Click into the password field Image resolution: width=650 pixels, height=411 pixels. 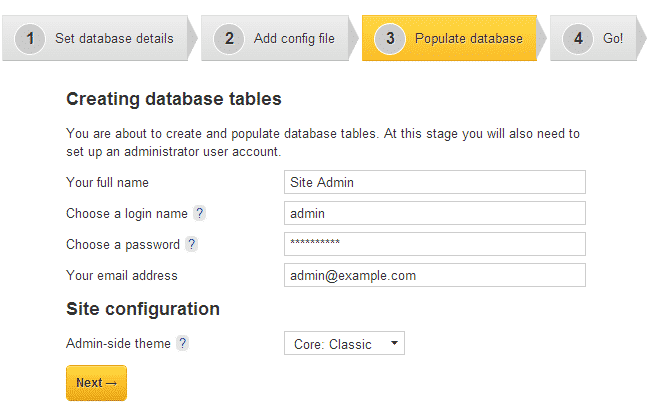pos(434,244)
